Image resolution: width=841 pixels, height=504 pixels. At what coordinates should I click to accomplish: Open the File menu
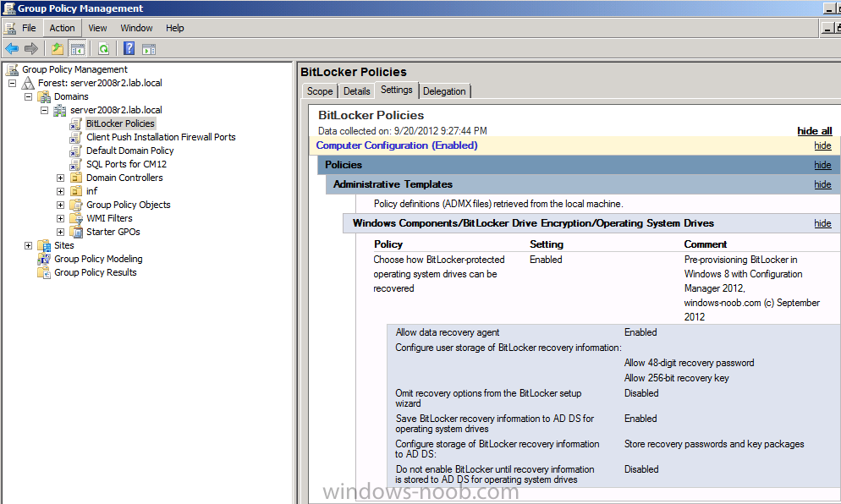pyautogui.click(x=29, y=28)
